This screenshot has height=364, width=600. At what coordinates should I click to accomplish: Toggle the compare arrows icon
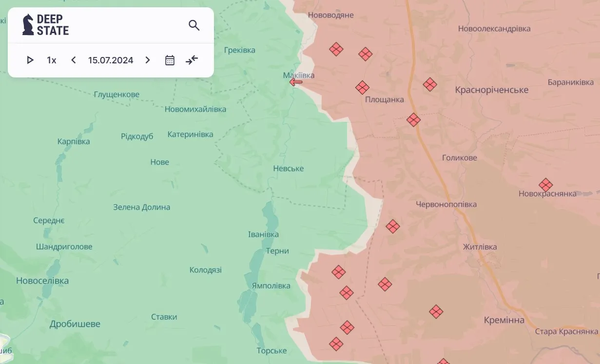coord(192,60)
